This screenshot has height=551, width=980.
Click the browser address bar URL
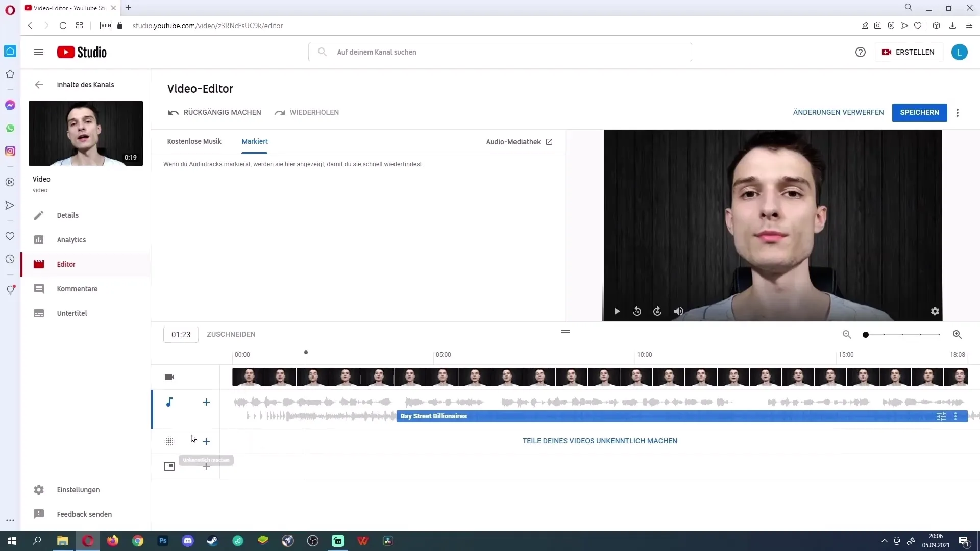pos(208,26)
